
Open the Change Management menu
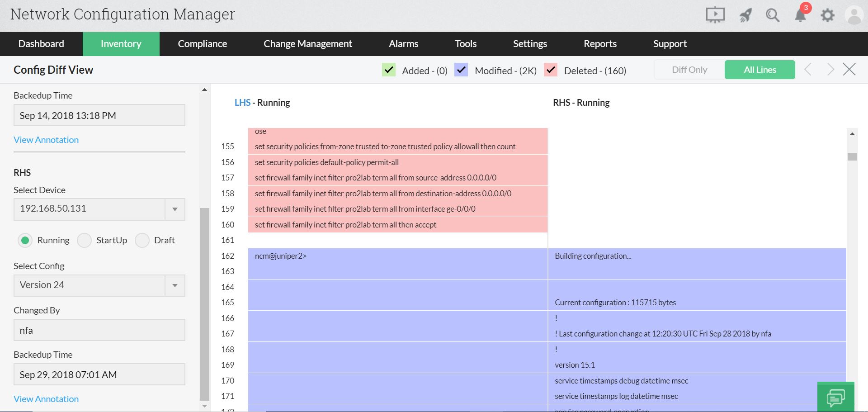(x=308, y=44)
